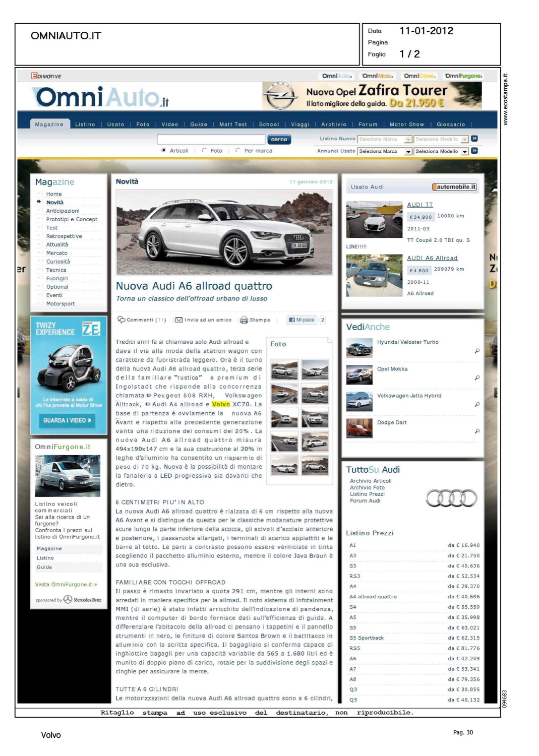Click magnifier icon next to Hyundai Veloster Turbo
Screen dimensions: 539x756
tap(477, 351)
